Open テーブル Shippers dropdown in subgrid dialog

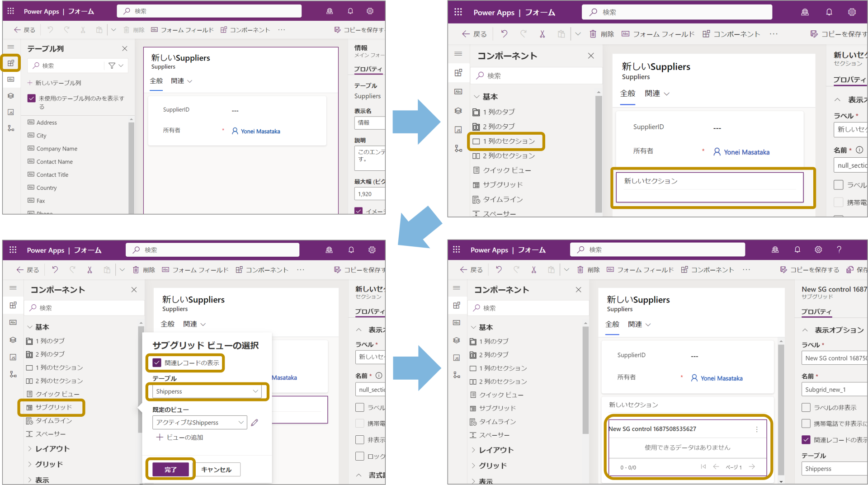(207, 391)
